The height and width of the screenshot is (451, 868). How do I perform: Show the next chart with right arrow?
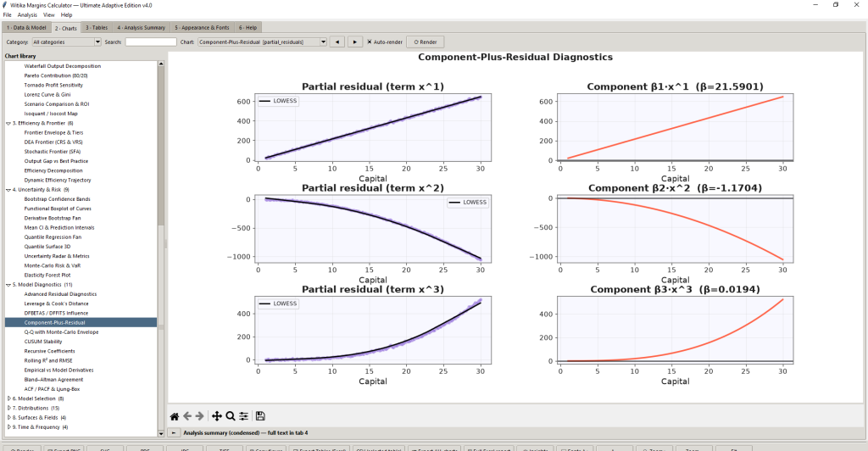point(355,42)
